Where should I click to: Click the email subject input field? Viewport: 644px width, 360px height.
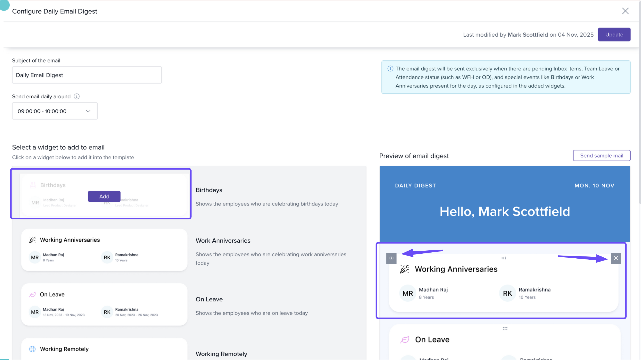point(87,75)
